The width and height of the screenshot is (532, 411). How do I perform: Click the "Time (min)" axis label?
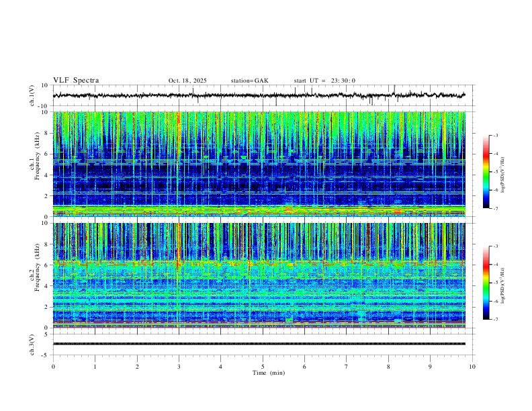pos(269,373)
